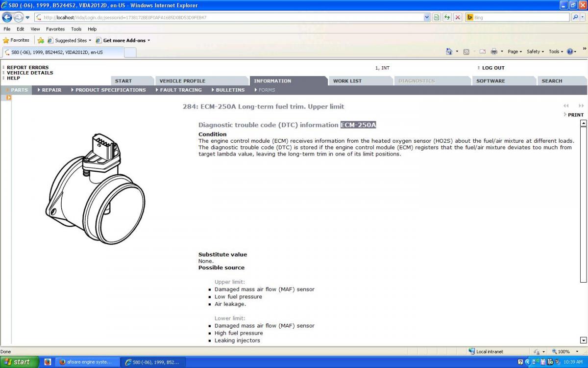Click the orange expand panel arrow icon
Viewport: 588px width, 368px height.
[9, 98]
